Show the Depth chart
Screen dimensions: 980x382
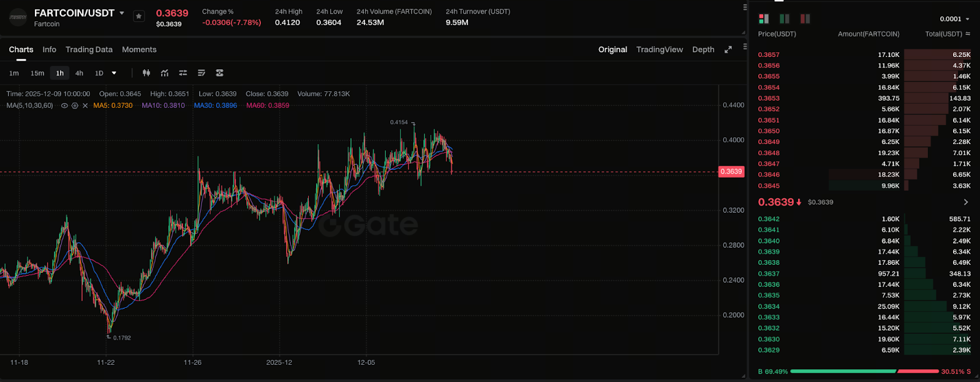pos(703,50)
